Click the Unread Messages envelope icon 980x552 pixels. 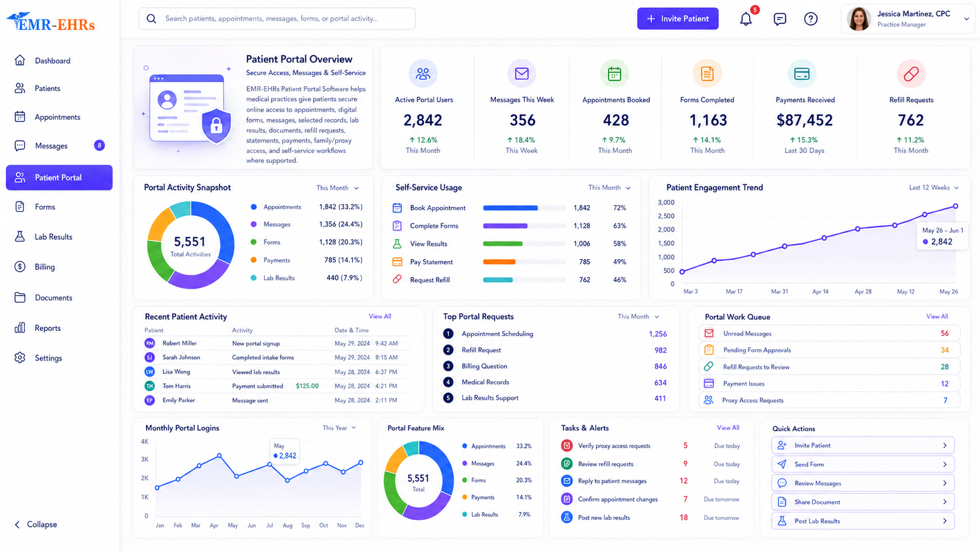coord(709,333)
